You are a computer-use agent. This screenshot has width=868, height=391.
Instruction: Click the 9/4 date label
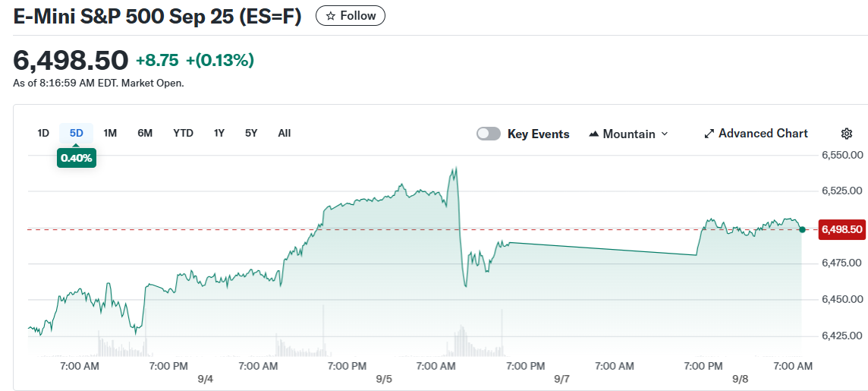[206, 380]
